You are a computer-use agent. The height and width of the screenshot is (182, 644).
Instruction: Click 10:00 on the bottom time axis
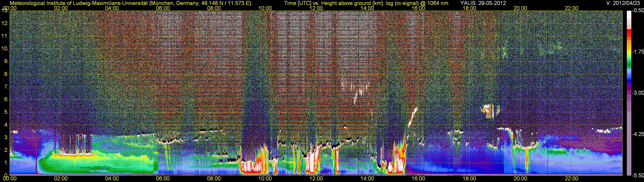point(265,179)
